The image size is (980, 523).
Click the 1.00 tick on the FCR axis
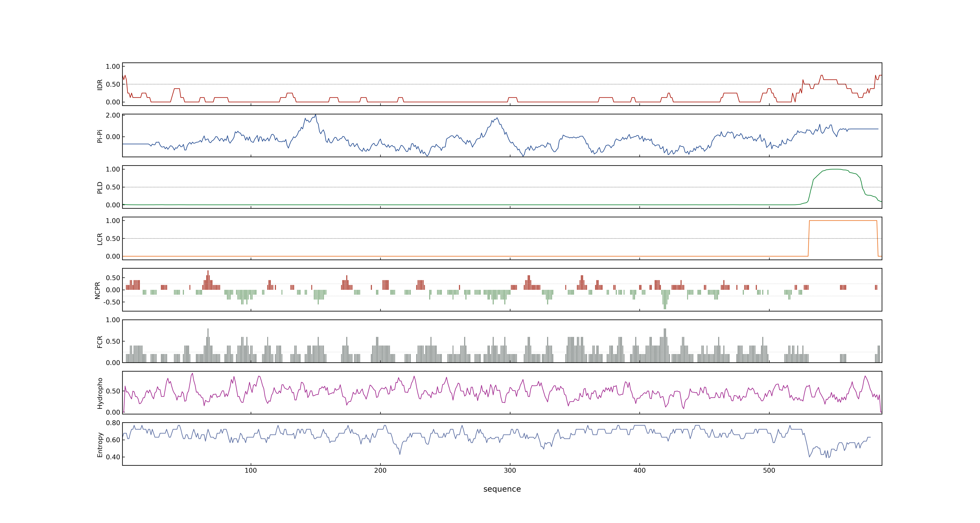point(113,320)
